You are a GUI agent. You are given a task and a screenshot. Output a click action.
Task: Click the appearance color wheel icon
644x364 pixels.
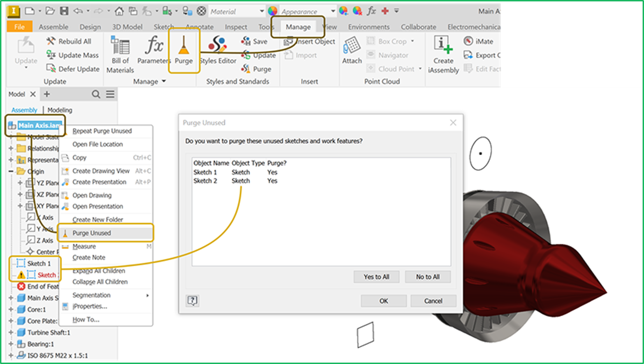272,11
